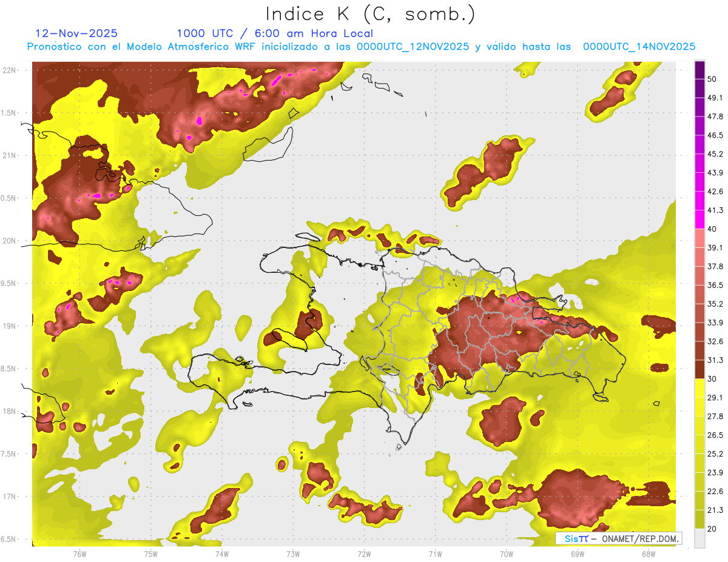Select the '21.3' legend value
This screenshot has height=562, width=728.
coord(715,510)
